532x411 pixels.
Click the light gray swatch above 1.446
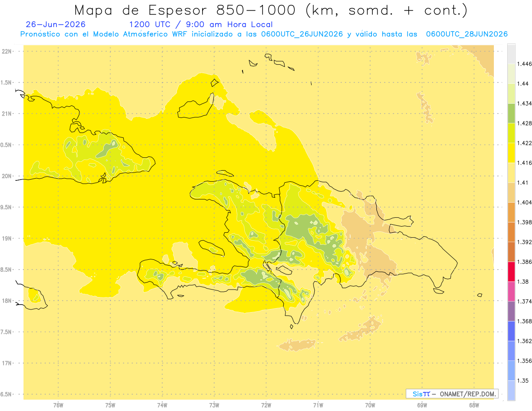(511, 54)
